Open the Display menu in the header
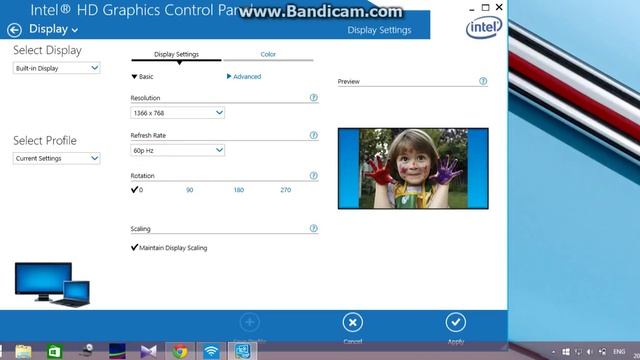Screen dimensions: 640x360 coord(53,29)
